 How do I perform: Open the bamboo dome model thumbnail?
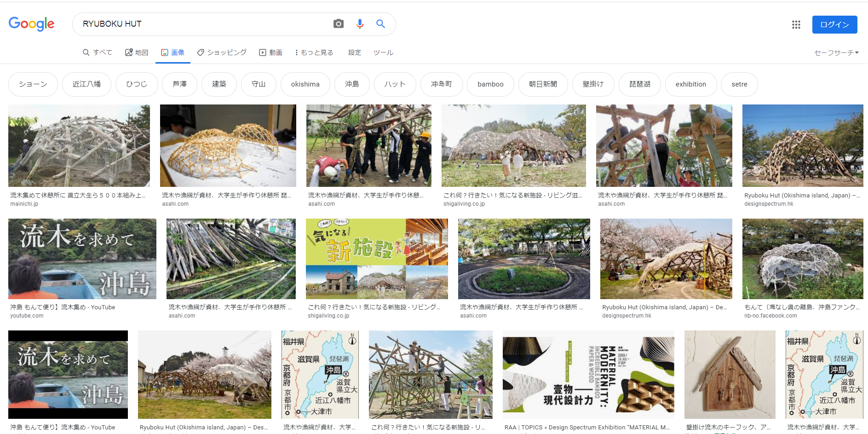click(x=228, y=145)
